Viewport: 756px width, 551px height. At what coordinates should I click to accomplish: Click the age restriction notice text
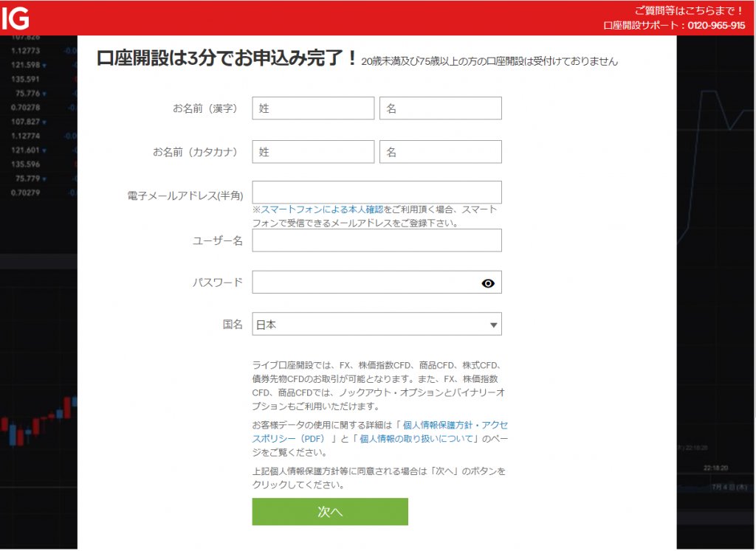[489, 62]
